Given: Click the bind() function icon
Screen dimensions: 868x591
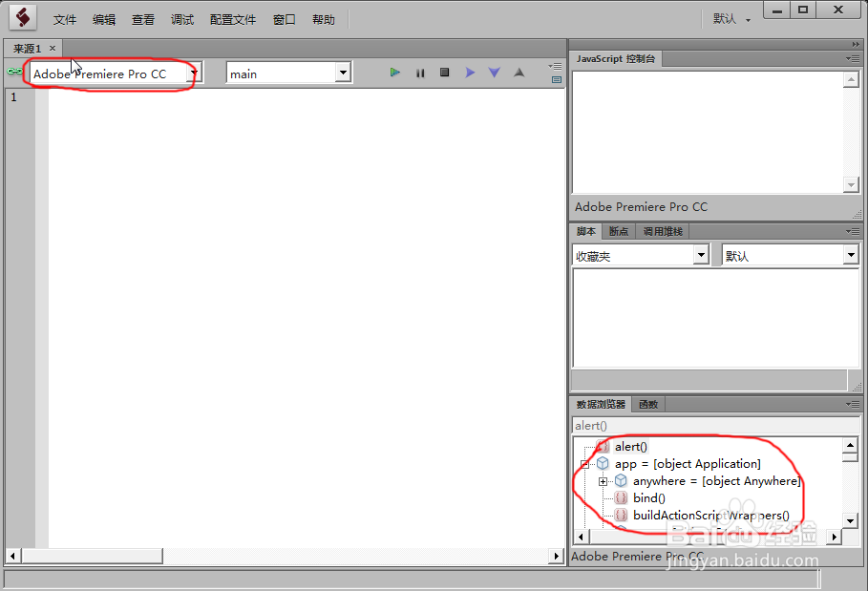Looking at the screenshot, I should [x=621, y=498].
